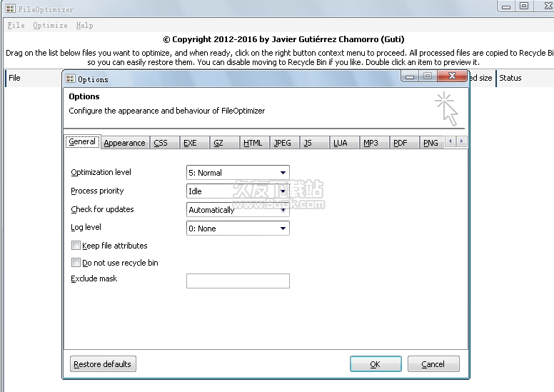554x392 pixels.
Task: Maximize the Options dialog
Action: pos(428,76)
